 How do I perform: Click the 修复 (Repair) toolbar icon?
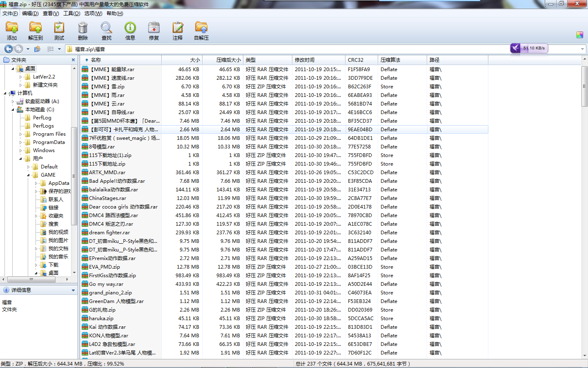coord(154,31)
